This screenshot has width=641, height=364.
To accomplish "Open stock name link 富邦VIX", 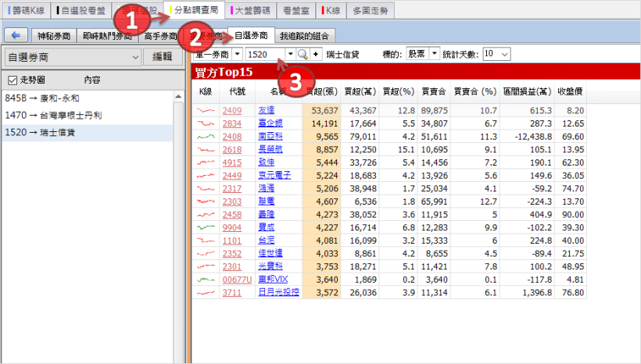I will coord(273,280).
